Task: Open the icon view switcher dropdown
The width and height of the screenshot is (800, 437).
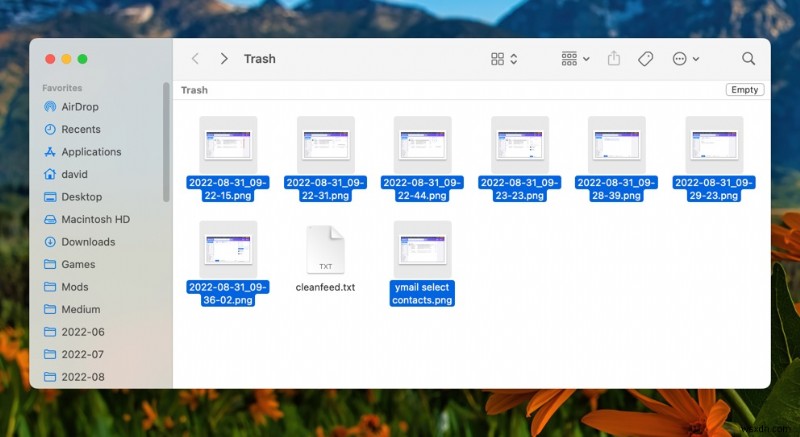Action: coord(504,59)
